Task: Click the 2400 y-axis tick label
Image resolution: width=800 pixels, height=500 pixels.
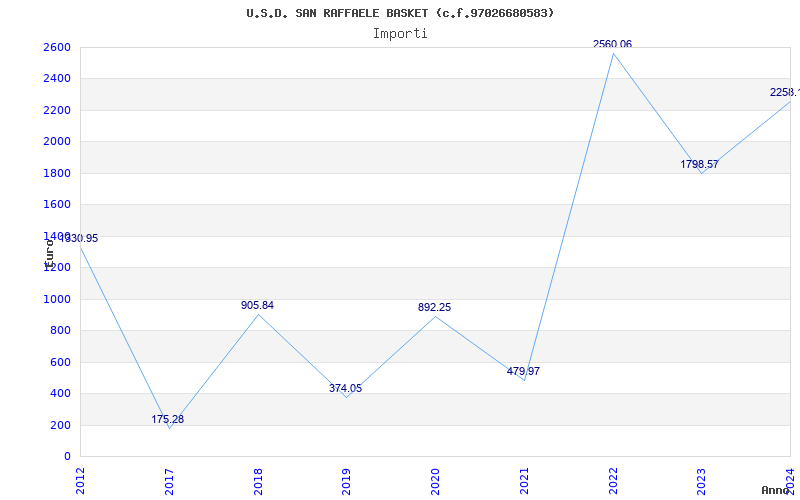Action: click(x=57, y=79)
